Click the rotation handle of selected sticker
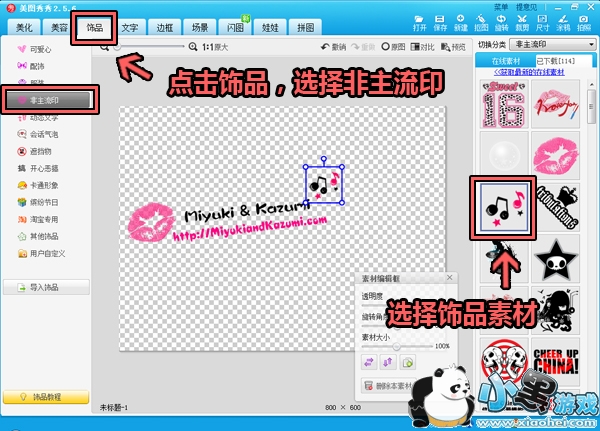The image size is (600, 431). [324, 158]
